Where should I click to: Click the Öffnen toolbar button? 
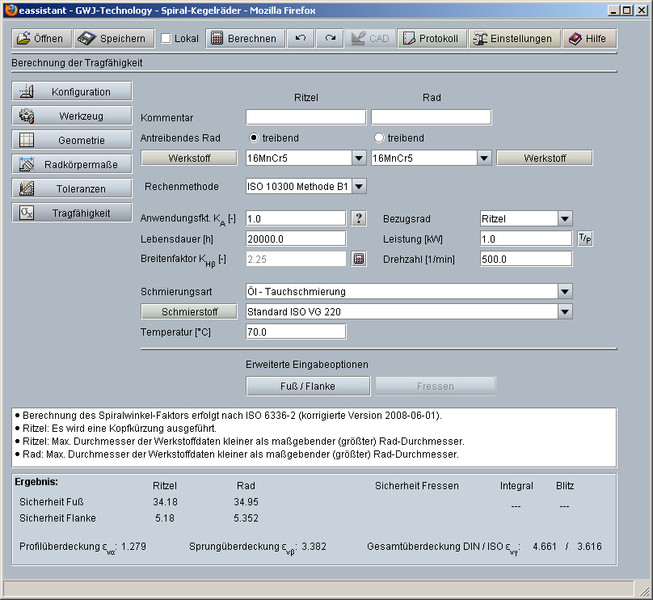tap(41, 39)
